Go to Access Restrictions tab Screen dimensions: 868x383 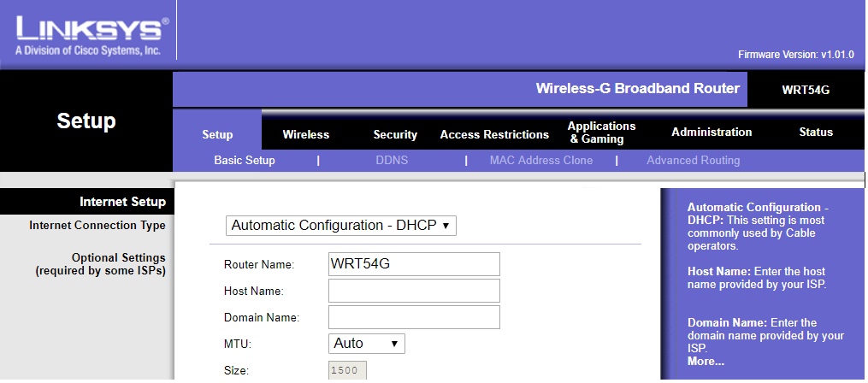tap(494, 134)
